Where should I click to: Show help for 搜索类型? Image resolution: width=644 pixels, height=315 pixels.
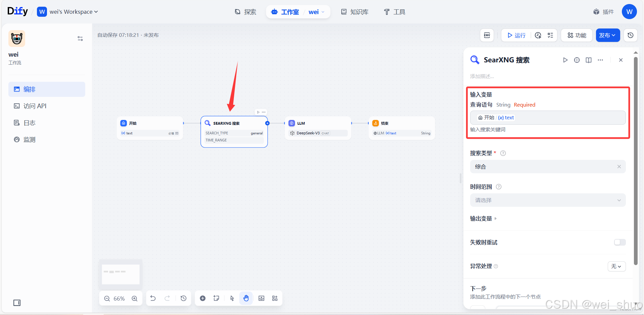[x=503, y=153]
